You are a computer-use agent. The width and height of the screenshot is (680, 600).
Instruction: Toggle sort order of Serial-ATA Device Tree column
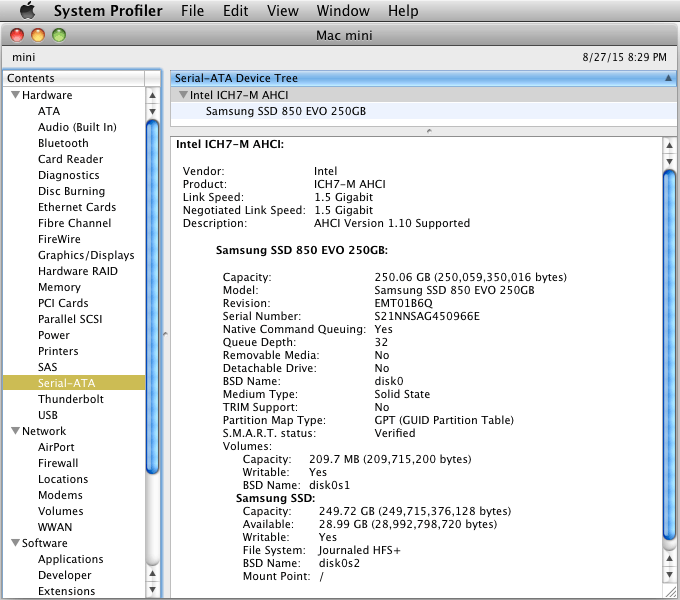pos(668,78)
